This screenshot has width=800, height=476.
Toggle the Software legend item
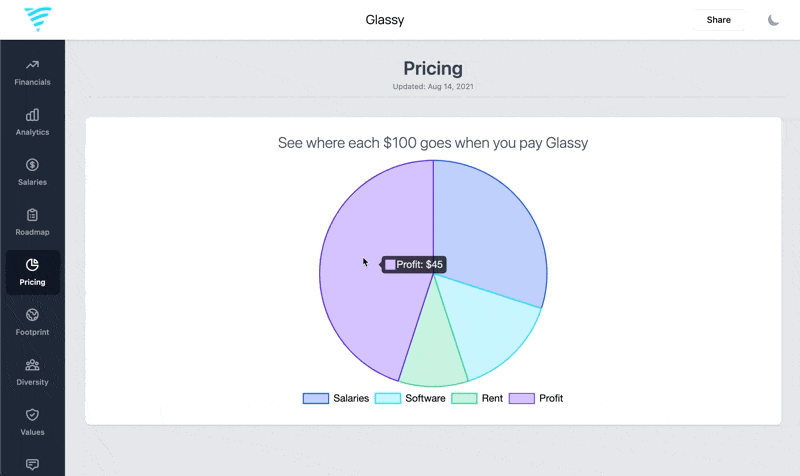pyautogui.click(x=410, y=398)
